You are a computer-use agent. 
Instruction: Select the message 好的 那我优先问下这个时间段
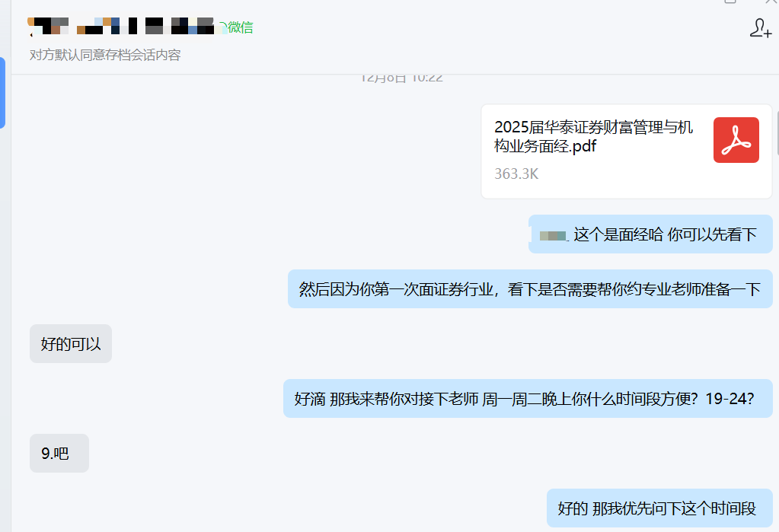[659, 508]
